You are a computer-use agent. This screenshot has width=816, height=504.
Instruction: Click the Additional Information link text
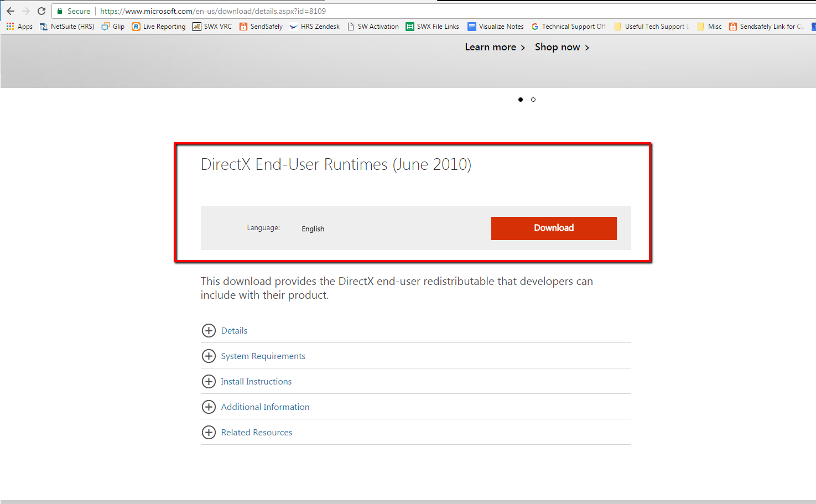[266, 407]
